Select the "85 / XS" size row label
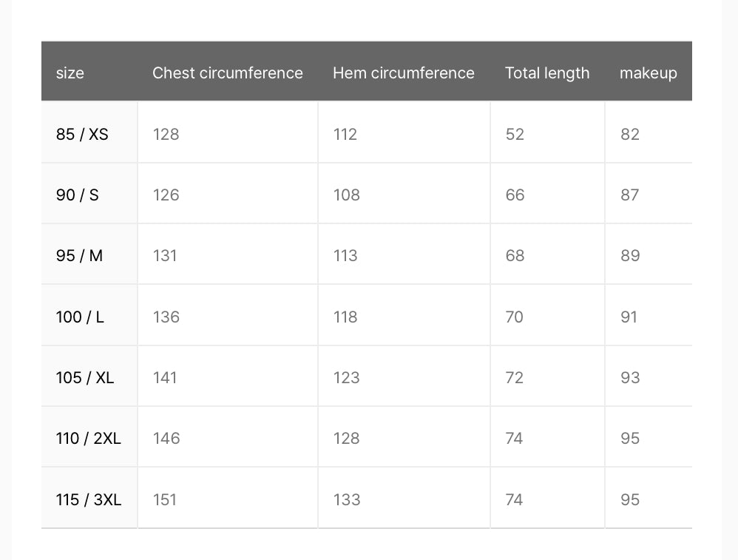This screenshot has height=560, width=738. tap(82, 134)
